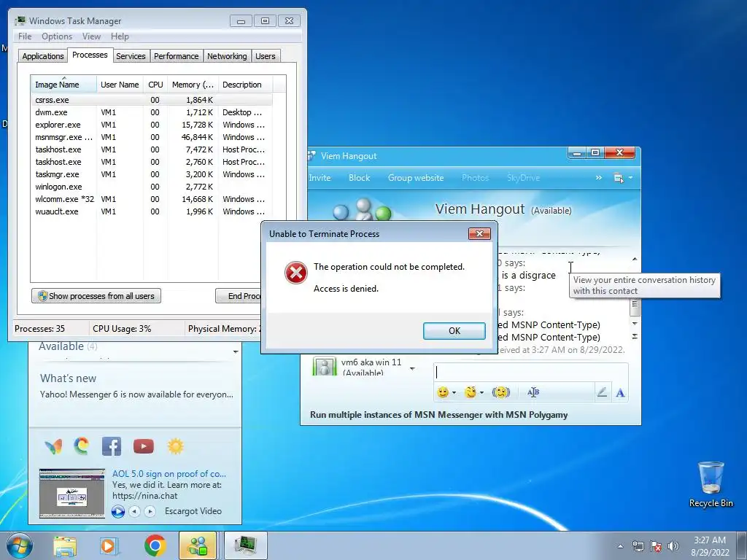
Task: Expand toolbar overflow chevron in Viem Hangout
Action: tap(598, 178)
